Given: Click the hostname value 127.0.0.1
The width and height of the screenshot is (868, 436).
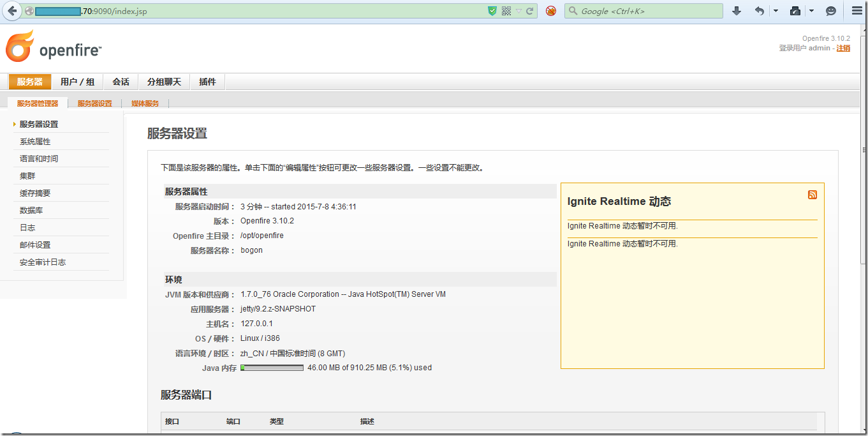Looking at the screenshot, I should coord(256,324).
